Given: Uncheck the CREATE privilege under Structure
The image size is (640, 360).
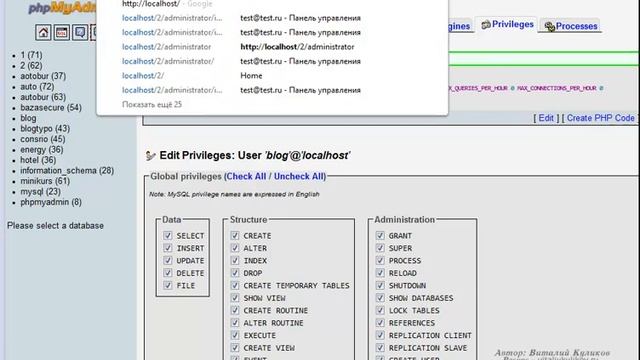Looking at the screenshot, I should [x=235, y=236].
